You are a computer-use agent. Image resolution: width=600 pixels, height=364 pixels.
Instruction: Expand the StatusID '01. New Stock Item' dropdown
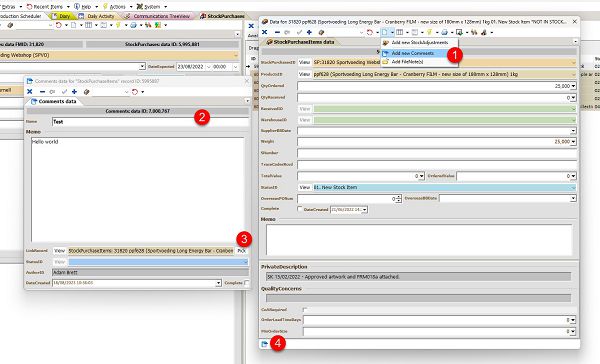pos(573,188)
